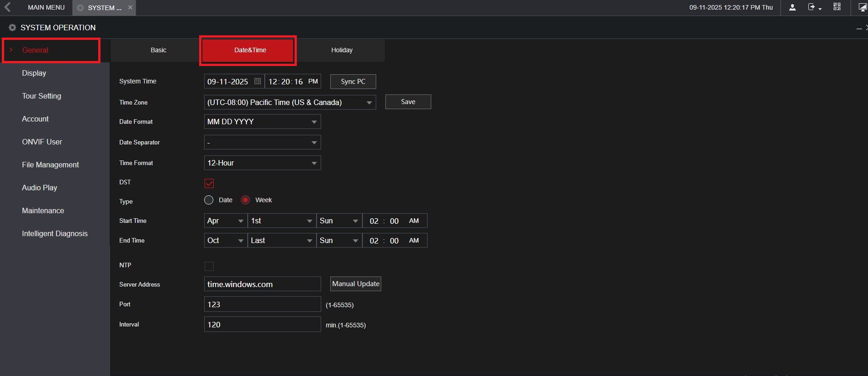
Task: Switch to the Basic tab
Action: click(x=158, y=50)
